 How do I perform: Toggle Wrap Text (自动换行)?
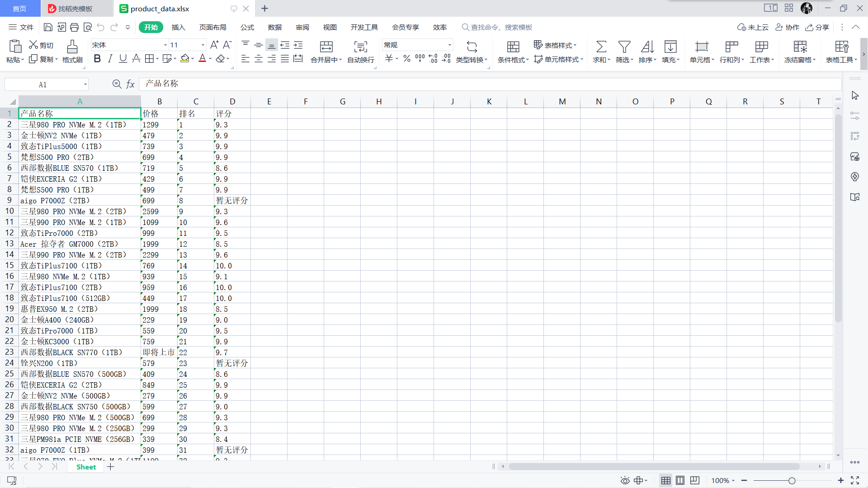tap(360, 47)
